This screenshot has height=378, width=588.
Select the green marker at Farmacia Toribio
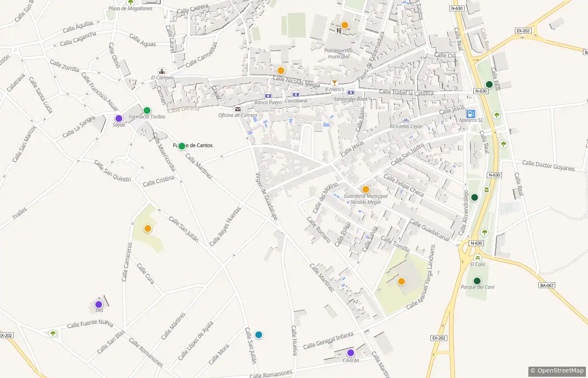pos(147,111)
